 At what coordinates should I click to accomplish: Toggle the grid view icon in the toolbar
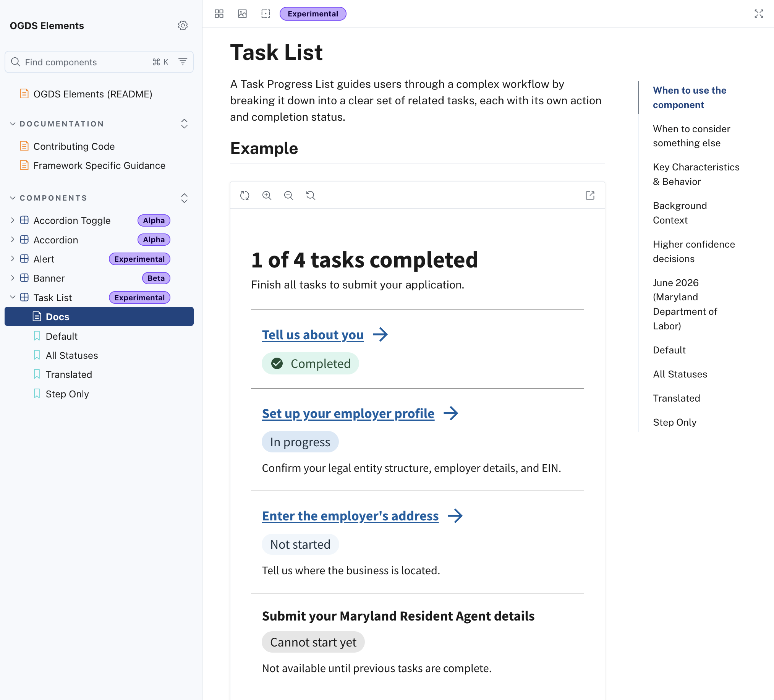point(219,14)
